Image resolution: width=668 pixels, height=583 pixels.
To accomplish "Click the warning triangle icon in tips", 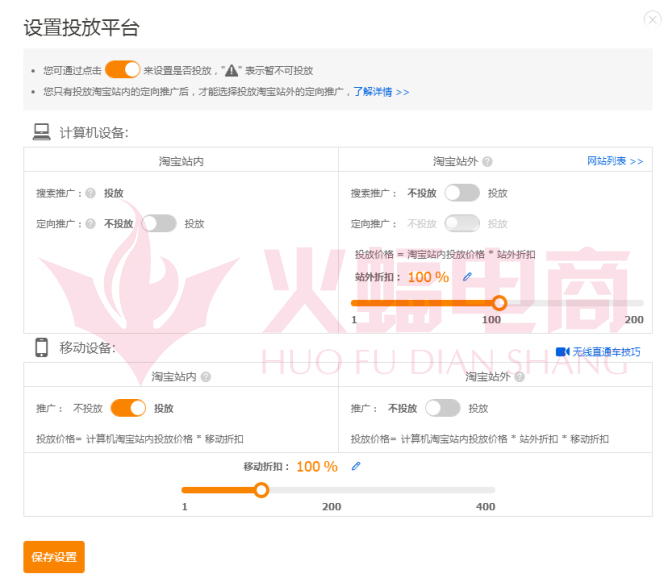I will point(231,70).
